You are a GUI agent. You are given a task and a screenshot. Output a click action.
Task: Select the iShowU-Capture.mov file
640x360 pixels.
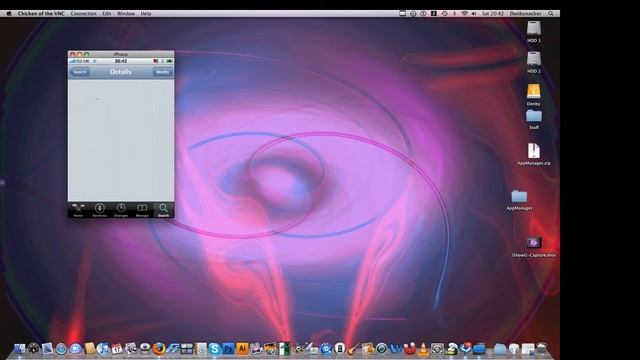[533, 243]
